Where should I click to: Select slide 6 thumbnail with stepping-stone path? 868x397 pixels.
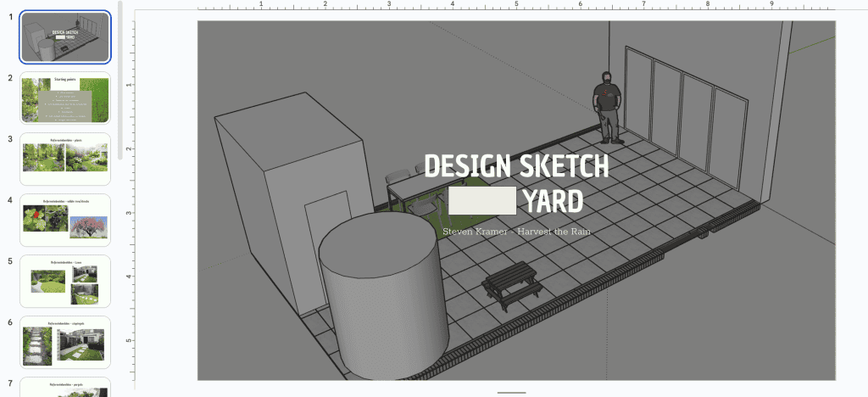65,342
